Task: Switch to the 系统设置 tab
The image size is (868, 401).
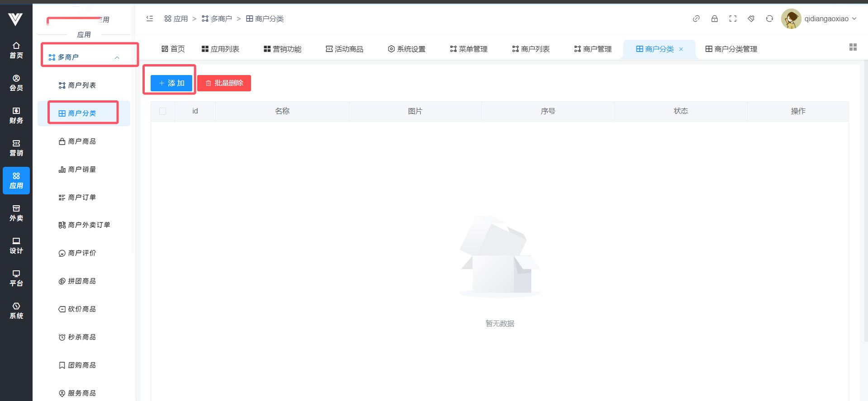Action: point(406,49)
